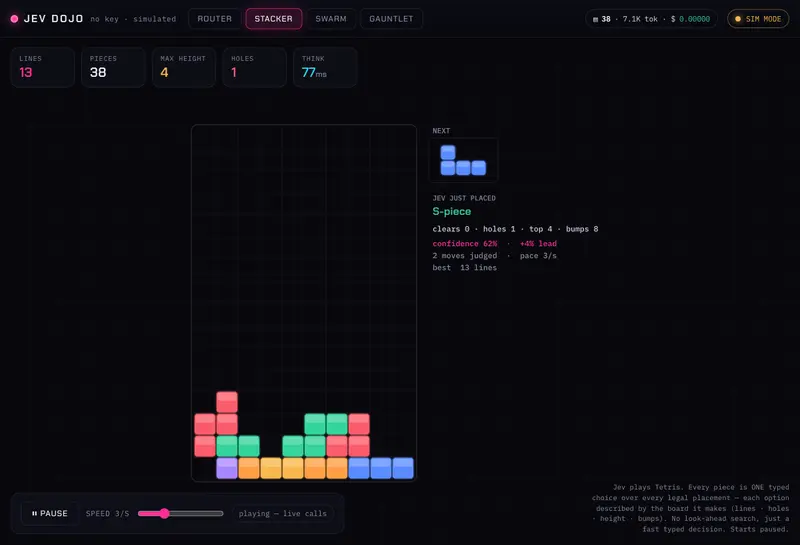800x545 pixels.
Task: Click the 'clears 0 · holes 1' stats line
Action: (x=515, y=229)
